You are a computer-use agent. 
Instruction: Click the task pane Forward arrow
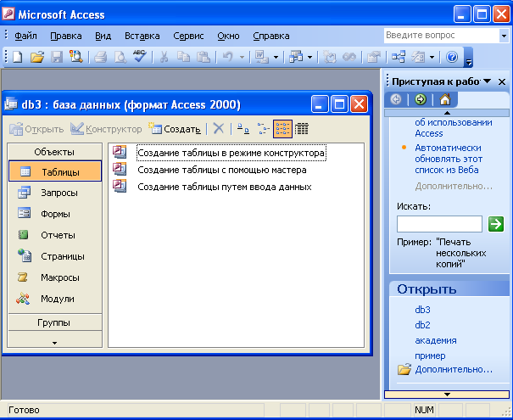(x=421, y=99)
